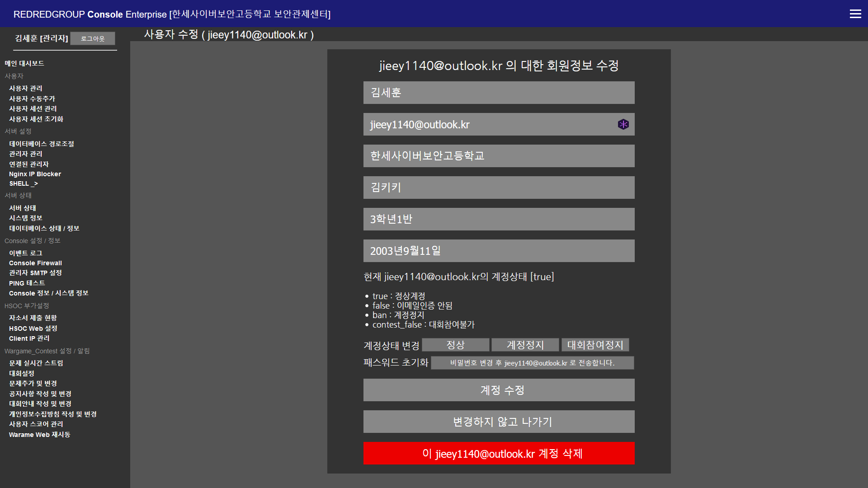Click the birthdate field 2003년9월11일
This screenshot has height=488, width=868.
(499, 251)
